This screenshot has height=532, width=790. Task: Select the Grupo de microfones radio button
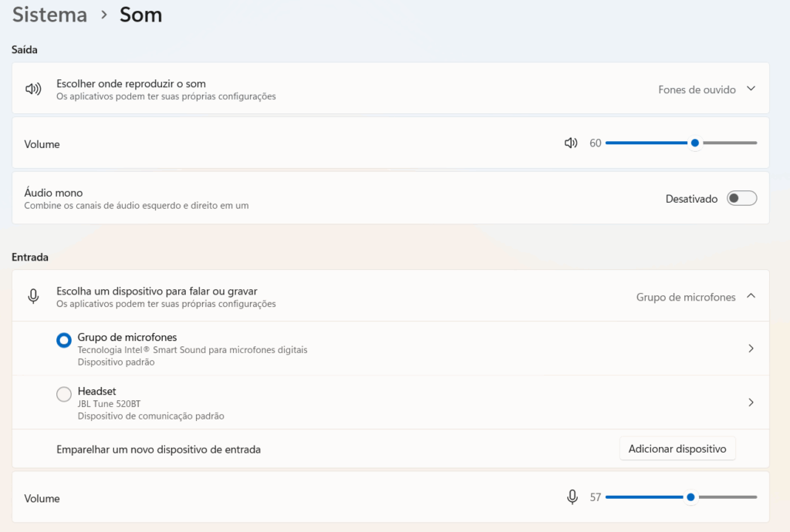tap(64, 339)
